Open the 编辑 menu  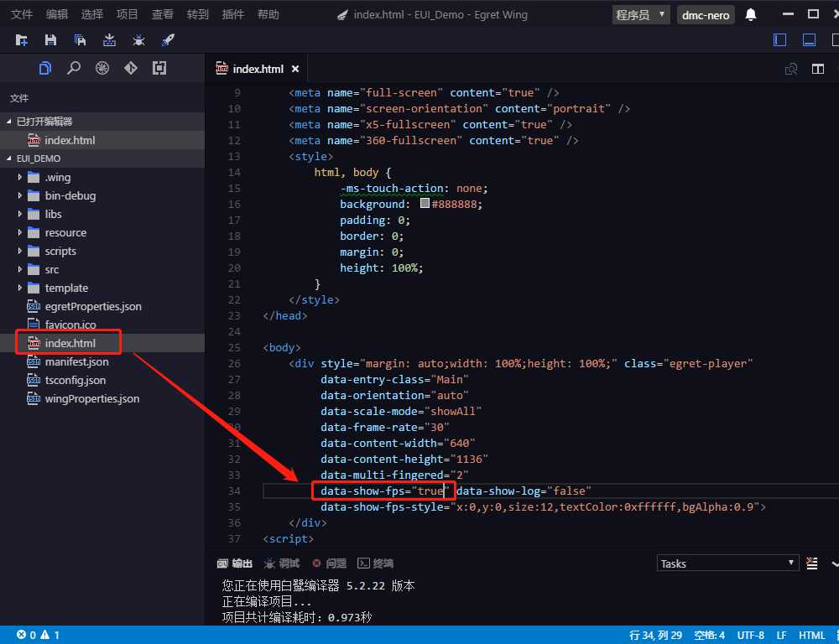coord(57,14)
